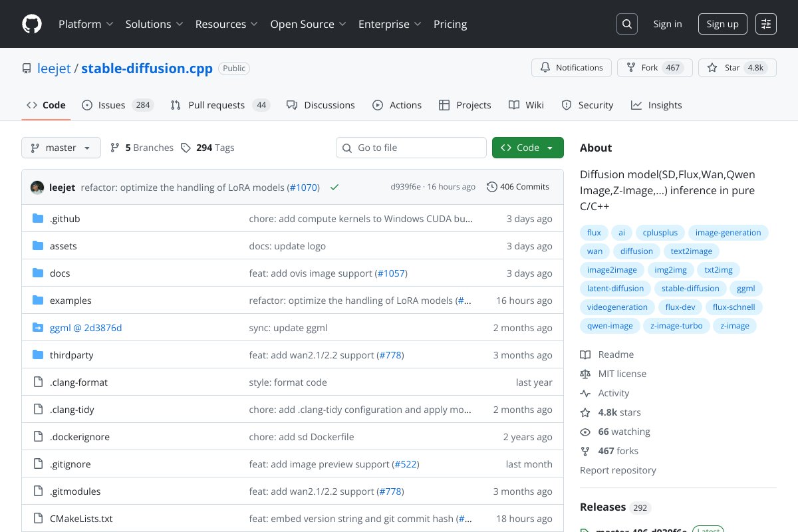
Task: Open the .gitignore file
Action: (70, 464)
